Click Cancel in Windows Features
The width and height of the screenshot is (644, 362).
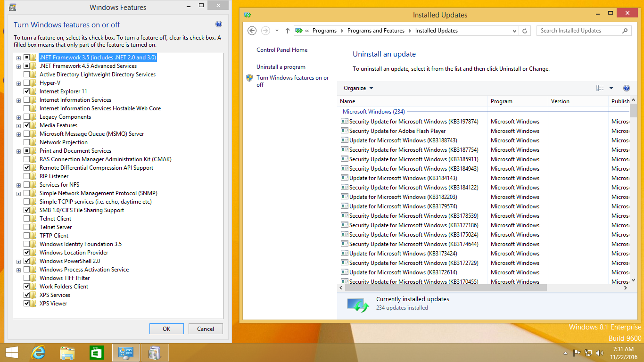pyautogui.click(x=206, y=329)
